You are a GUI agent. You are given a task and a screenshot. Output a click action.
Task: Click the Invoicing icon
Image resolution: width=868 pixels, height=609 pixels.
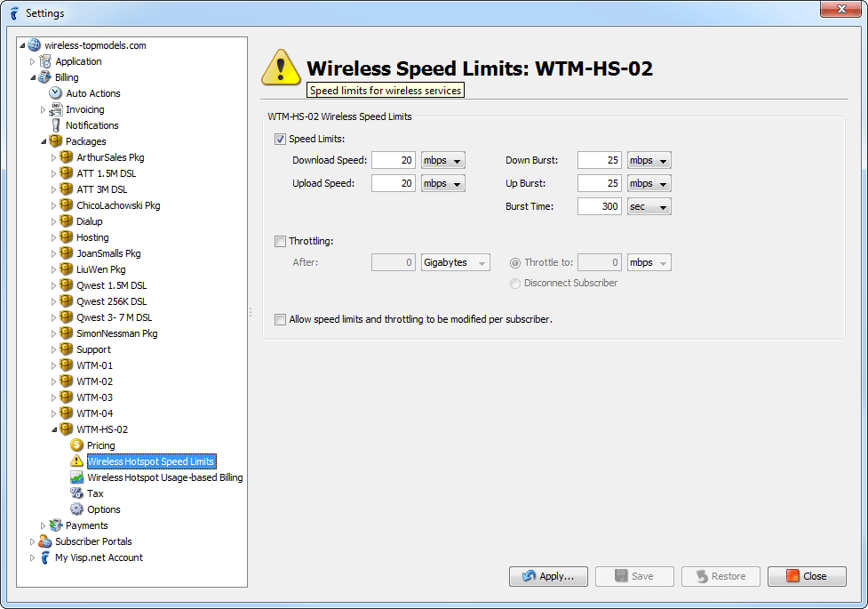pyautogui.click(x=55, y=109)
